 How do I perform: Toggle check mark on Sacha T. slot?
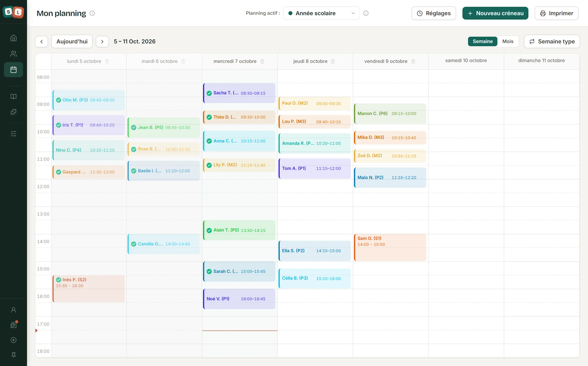[x=209, y=93]
